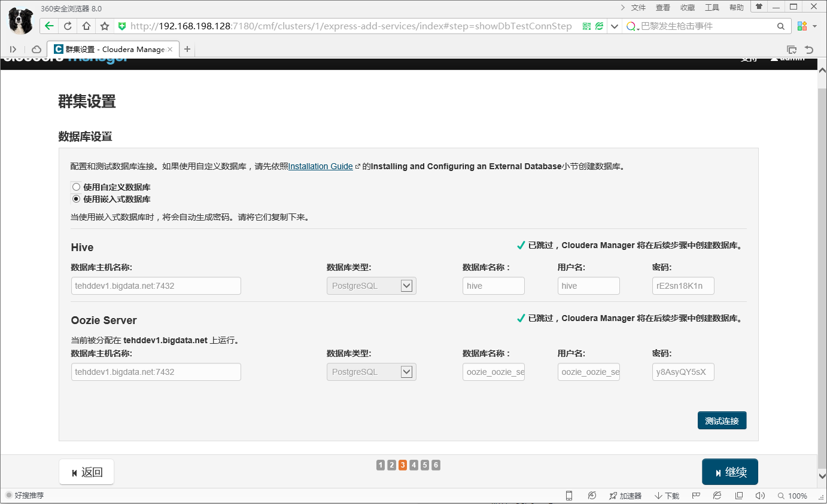Click Oozie Server 数据库名称 field

(494, 372)
